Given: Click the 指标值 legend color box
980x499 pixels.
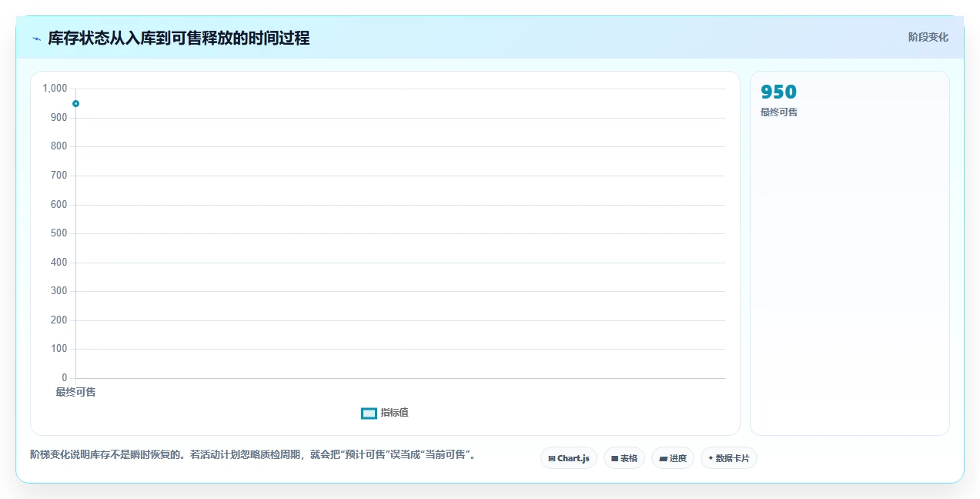Looking at the screenshot, I should pyautogui.click(x=369, y=414).
